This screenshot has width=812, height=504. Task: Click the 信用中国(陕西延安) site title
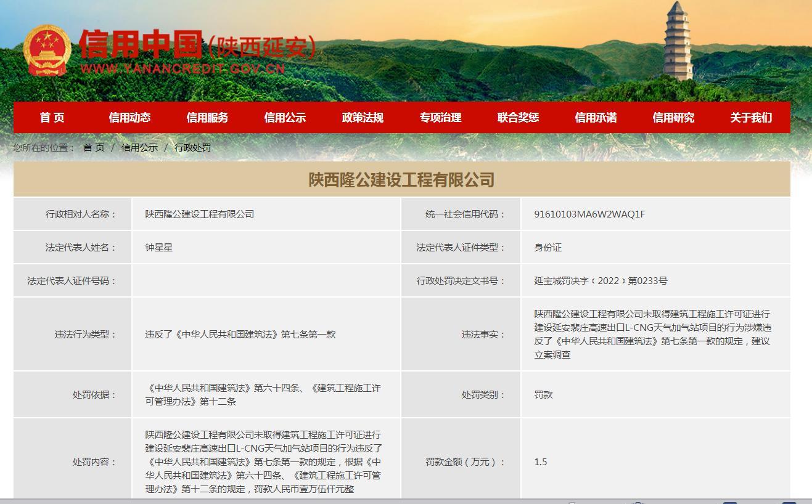point(197,45)
